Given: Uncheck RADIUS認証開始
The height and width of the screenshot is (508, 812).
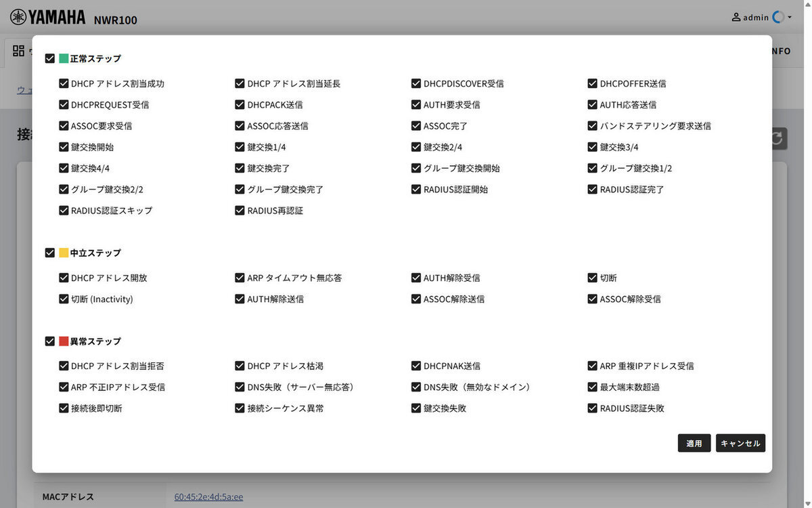Looking at the screenshot, I should 416,190.
